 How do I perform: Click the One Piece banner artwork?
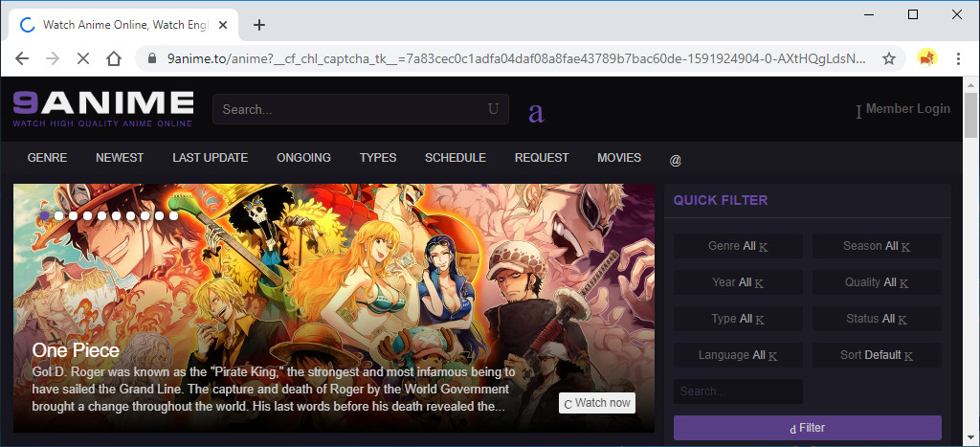[334, 307]
